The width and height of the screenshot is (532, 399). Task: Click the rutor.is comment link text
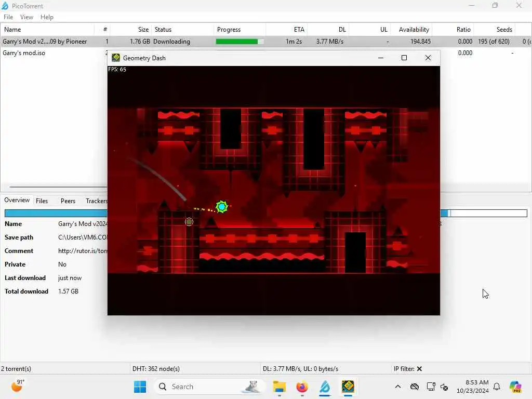click(x=83, y=251)
